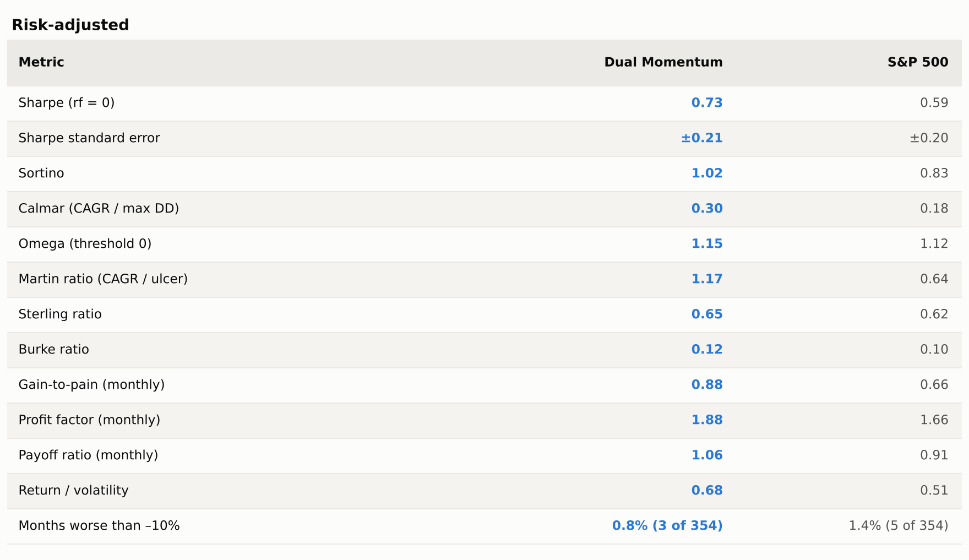The height and width of the screenshot is (560, 969).
Task: Click the Martin ratio value 1.17
Action: [x=707, y=279]
